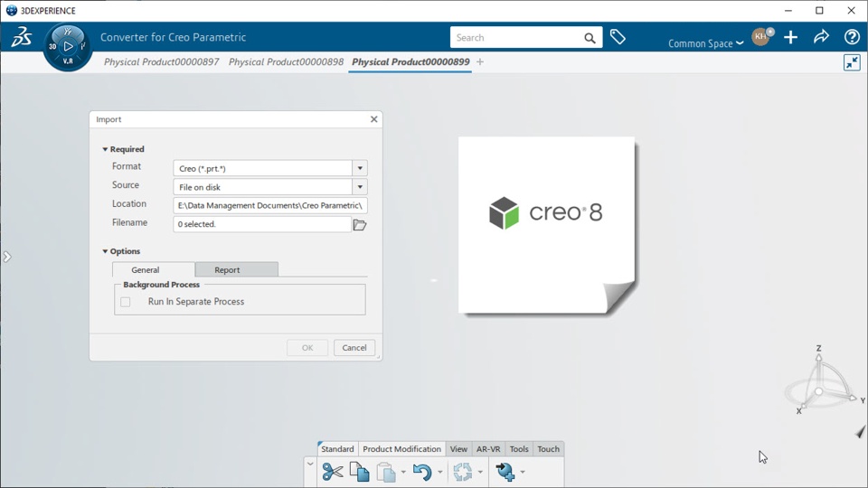Click the Search input field

coord(514,38)
